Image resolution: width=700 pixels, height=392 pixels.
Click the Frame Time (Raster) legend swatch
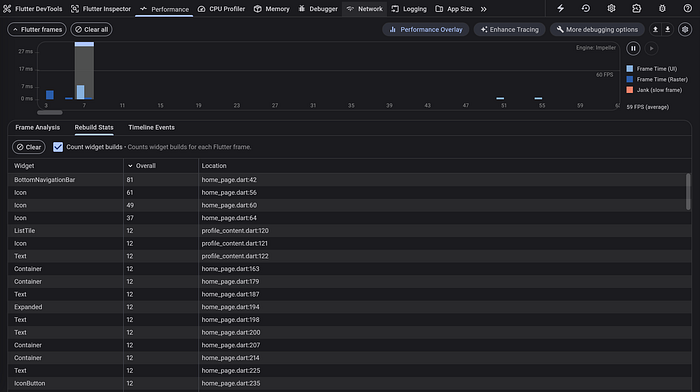tap(629, 79)
